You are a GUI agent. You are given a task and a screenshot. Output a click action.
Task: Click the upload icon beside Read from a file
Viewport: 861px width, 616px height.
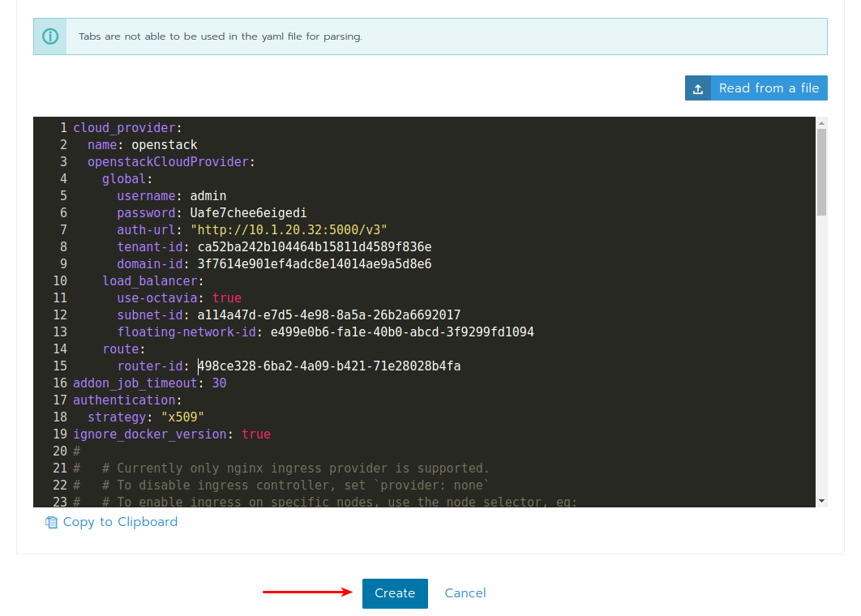(697, 88)
